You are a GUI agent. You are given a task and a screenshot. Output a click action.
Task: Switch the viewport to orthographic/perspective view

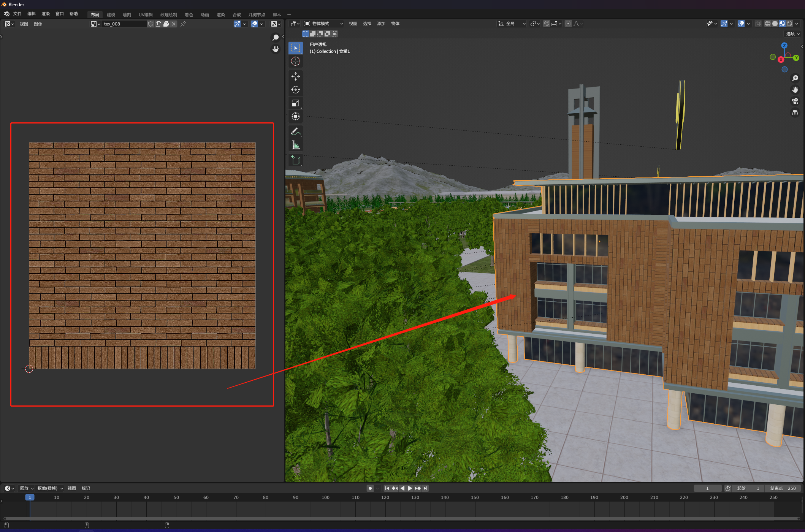click(x=795, y=113)
